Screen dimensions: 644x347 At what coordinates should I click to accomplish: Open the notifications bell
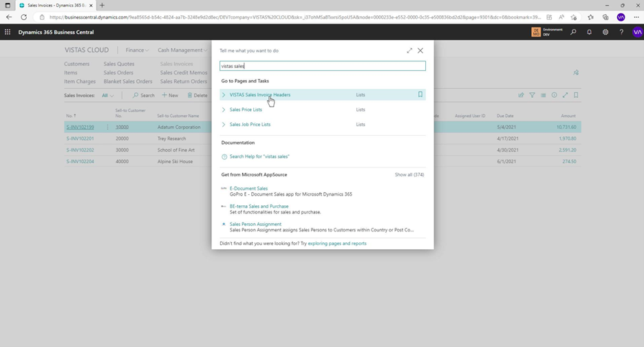pyautogui.click(x=589, y=32)
